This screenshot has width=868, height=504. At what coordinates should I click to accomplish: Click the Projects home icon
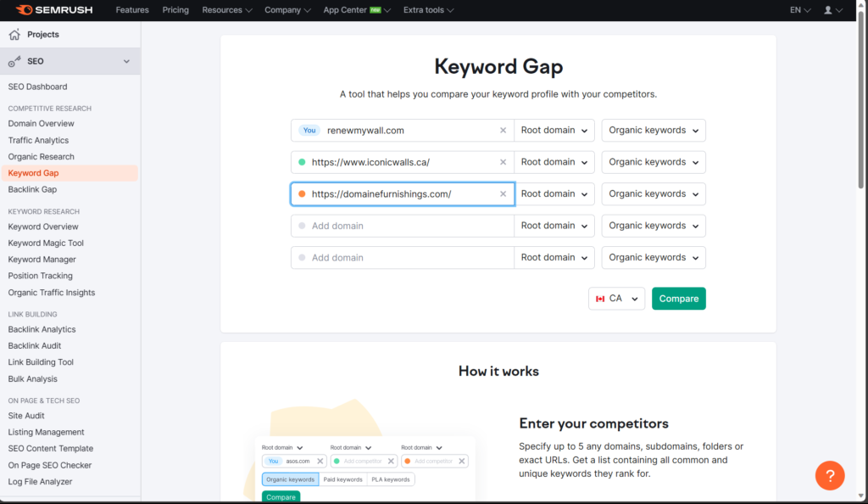coord(14,34)
